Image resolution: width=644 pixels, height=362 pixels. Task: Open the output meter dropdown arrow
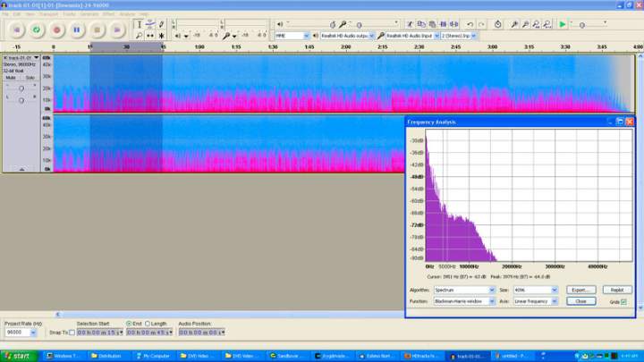pyautogui.click(x=186, y=36)
